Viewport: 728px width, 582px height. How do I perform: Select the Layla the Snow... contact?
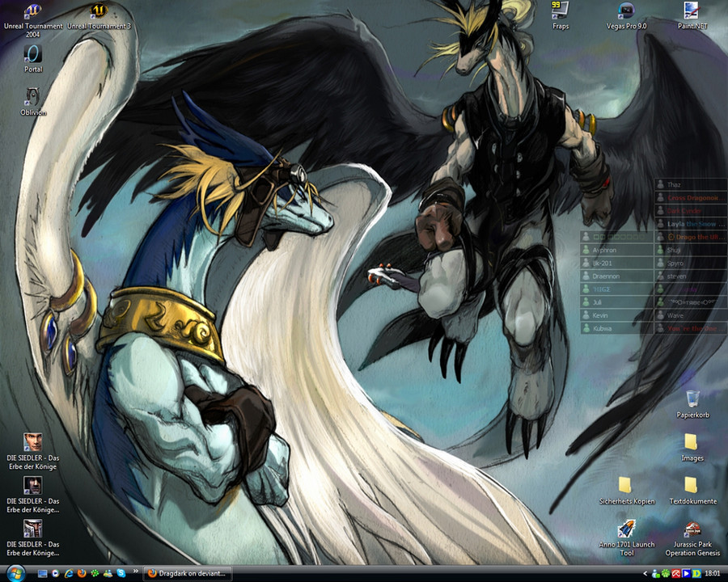(x=691, y=224)
